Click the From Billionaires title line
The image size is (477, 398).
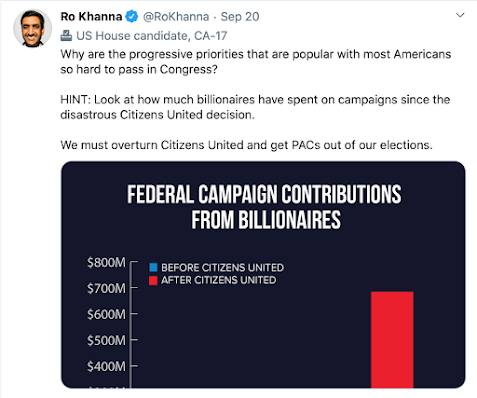pos(266,220)
